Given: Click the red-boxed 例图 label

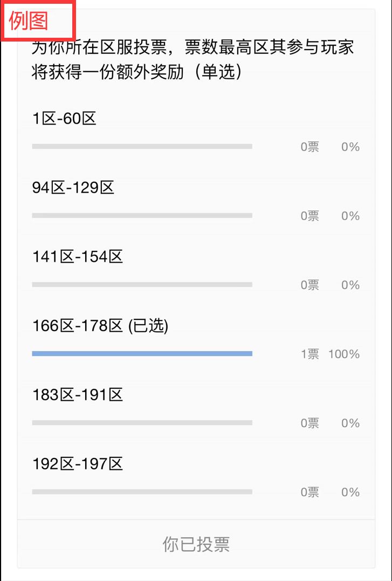Looking at the screenshot, I should [x=29, y=20].
